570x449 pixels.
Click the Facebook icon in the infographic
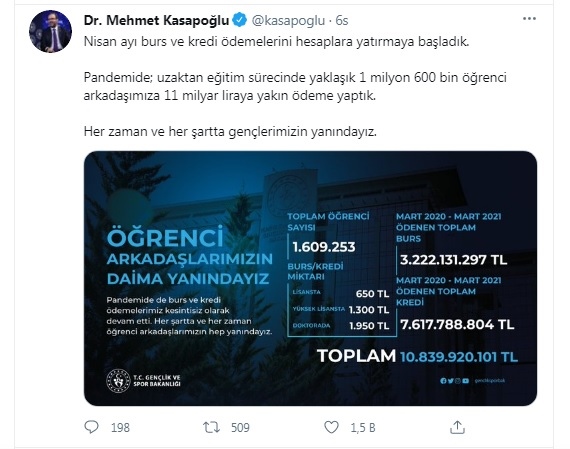(443, 381)
